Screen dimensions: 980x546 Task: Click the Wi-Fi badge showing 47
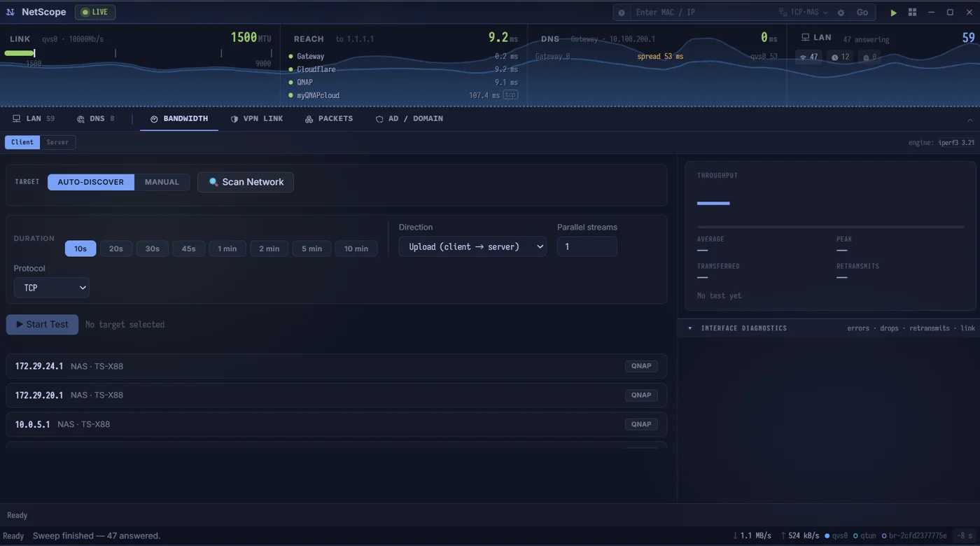[x=808, y=57]
